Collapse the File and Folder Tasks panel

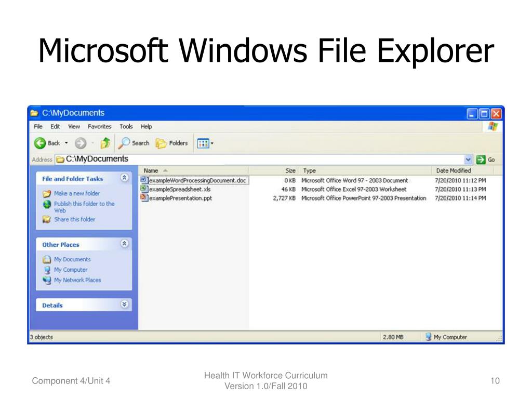pyautogui.click(x=125, y=178)
